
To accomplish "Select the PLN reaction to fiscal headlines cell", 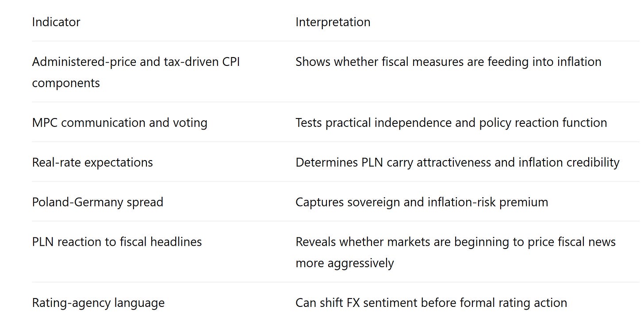I will click(x=117, y=242).
